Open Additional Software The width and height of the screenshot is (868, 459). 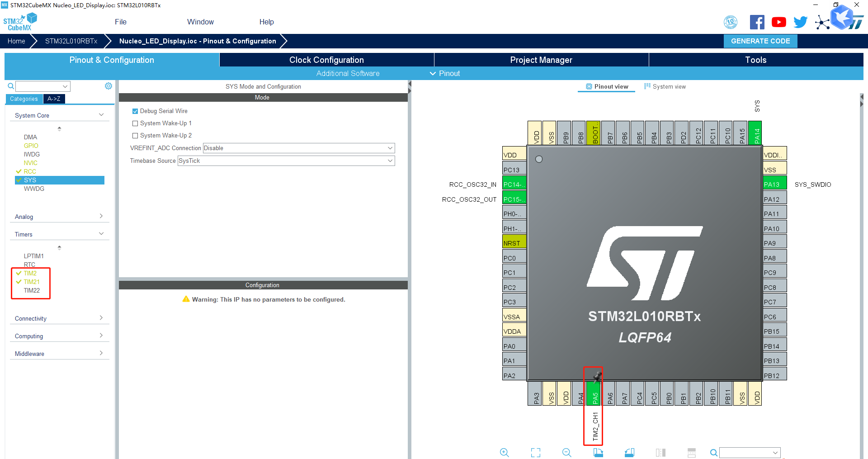coord(348,73)
